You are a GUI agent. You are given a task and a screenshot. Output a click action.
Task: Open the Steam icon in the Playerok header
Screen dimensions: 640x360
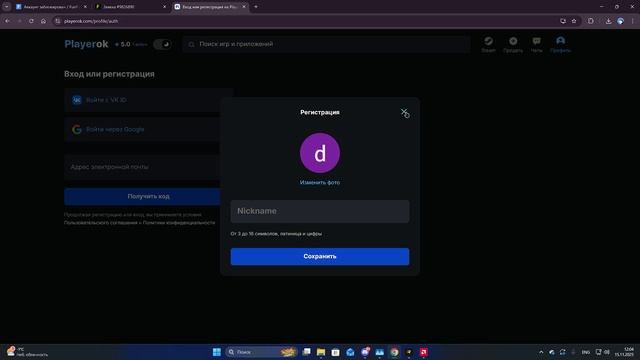tap(488, 44)
